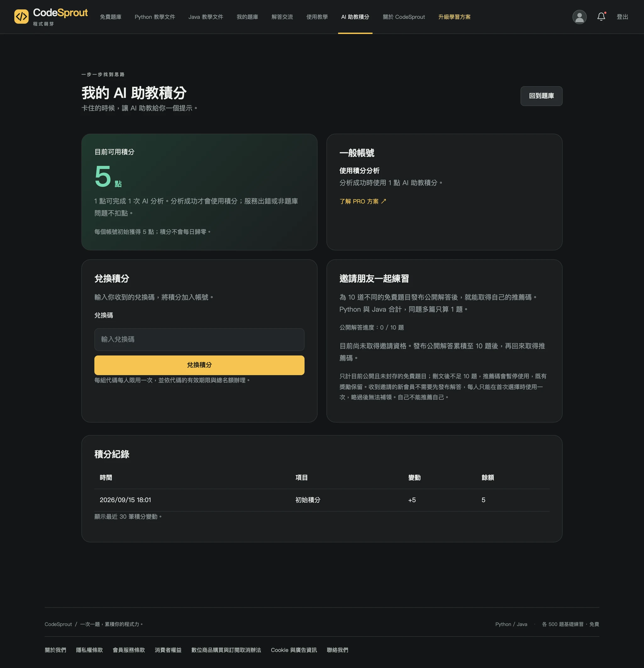This screenshot has height=668, width=644.
Task: Open footer link 隱私權條款
Action: coord(89,650)
